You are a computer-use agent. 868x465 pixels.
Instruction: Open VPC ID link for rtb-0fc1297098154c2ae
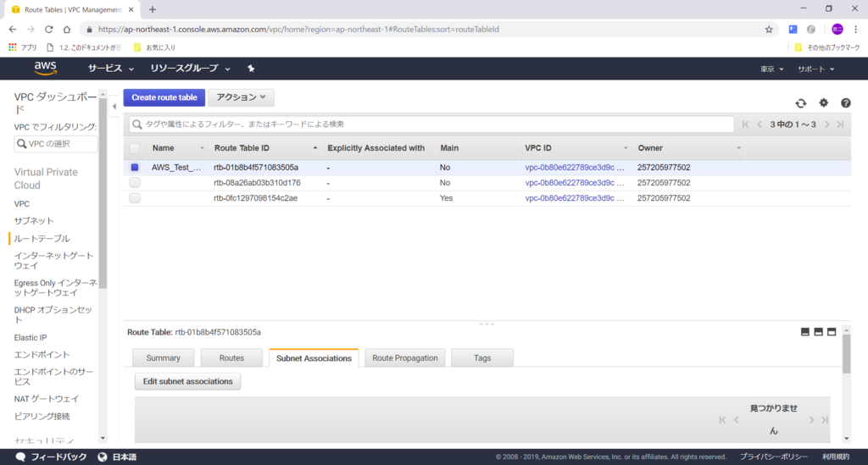click(x=575, y=198)
